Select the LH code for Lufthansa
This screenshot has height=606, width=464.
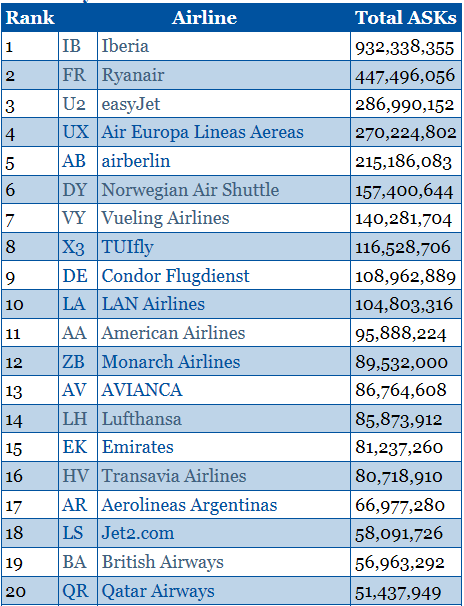(x=74, y=419)
